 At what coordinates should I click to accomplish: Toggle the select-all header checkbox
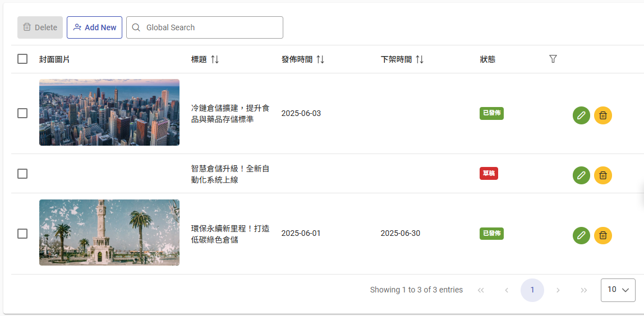tap(22, 59)
